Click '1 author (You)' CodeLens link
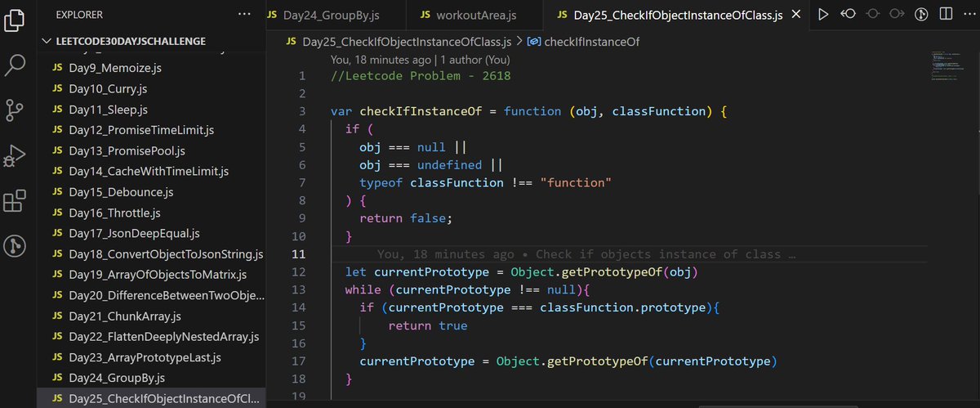 (475, 60)
